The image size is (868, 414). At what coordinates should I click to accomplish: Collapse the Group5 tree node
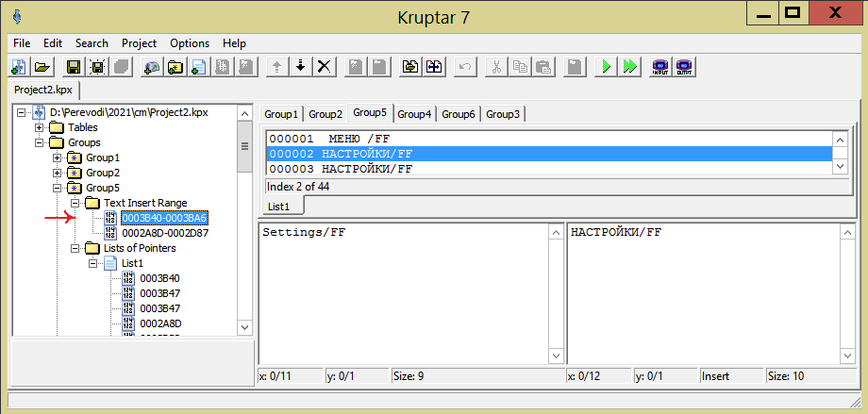tap(57, 188)
